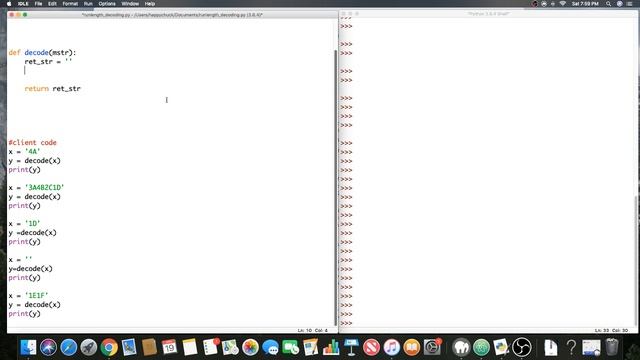
Task: Open the News app
Action: point(371,347)
